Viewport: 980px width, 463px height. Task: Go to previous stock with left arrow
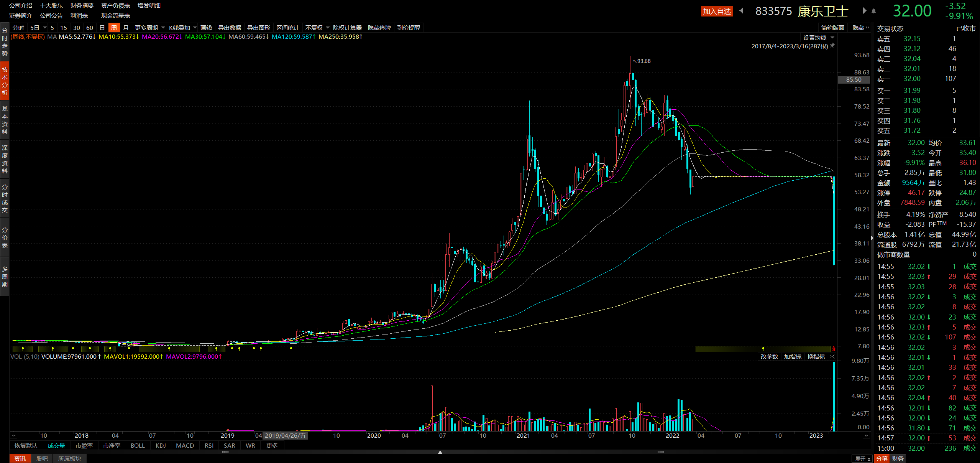pos(742,11)
